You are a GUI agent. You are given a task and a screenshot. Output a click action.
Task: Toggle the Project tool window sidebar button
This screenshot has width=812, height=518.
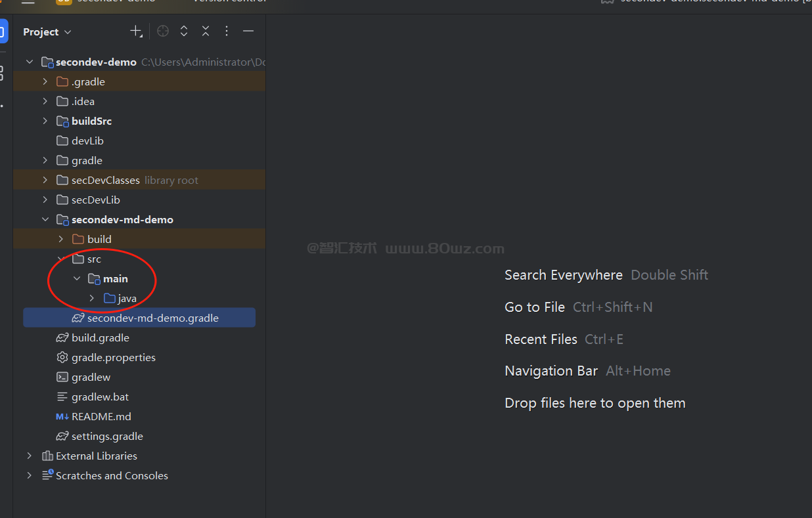point(3,32)
